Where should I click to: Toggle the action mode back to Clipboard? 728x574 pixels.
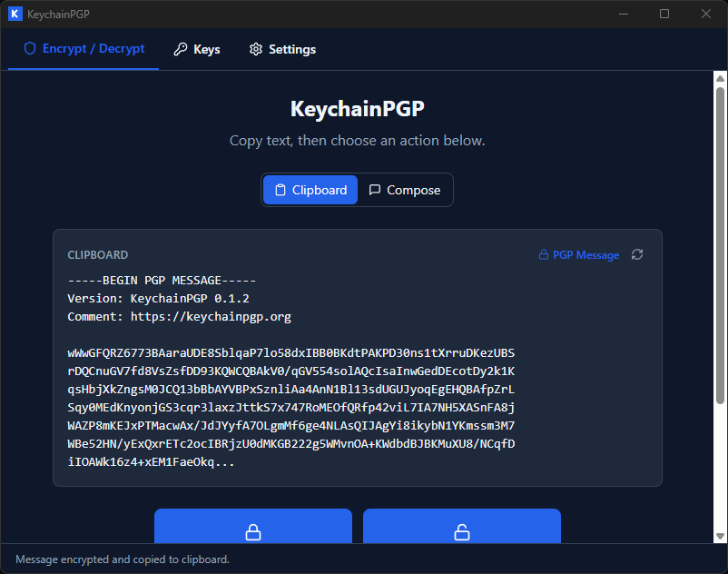pos(310,190)
